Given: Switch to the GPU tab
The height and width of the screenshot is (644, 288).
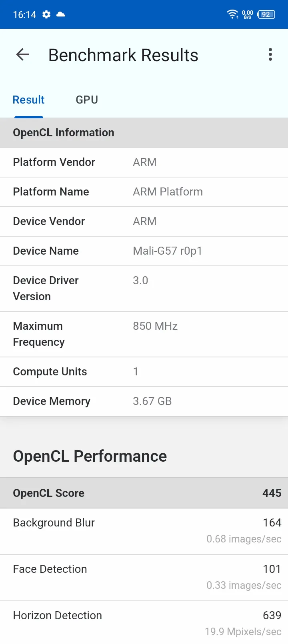Looking at the screenshot, I should (x=87, y=100).
